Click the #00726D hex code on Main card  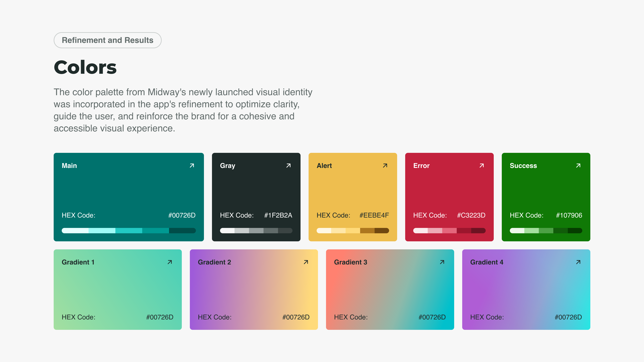182,215
